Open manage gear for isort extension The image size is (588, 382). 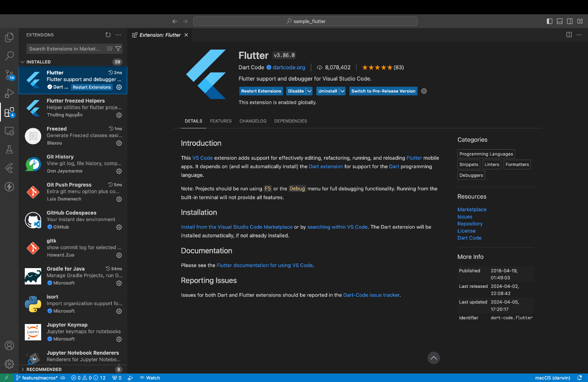pos(119,311)
